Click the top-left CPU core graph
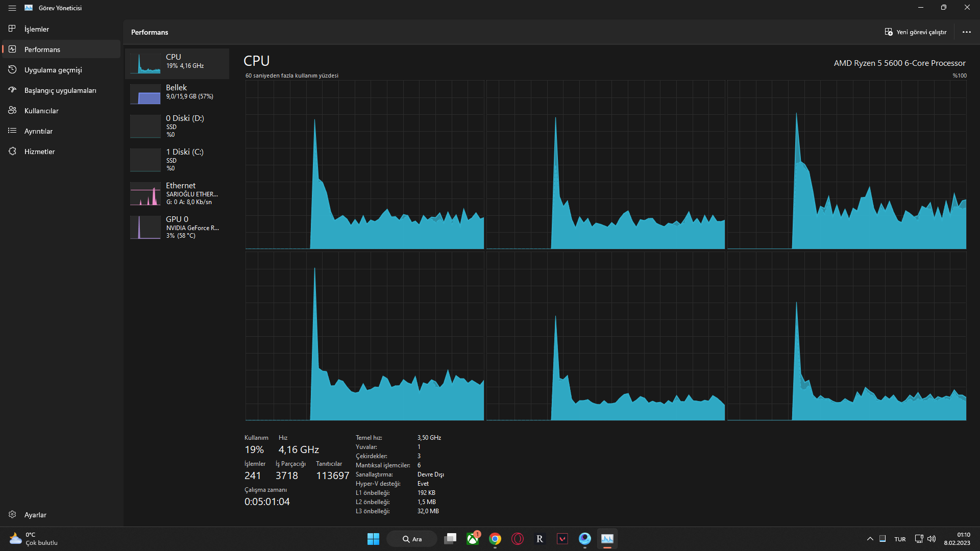Screen dimensions: 980x551 364,165
